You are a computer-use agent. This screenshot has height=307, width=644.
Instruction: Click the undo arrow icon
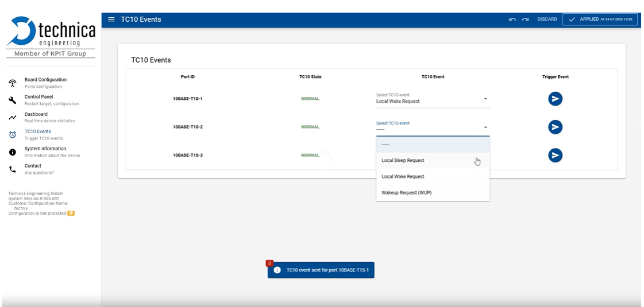(x=512, y=20)
